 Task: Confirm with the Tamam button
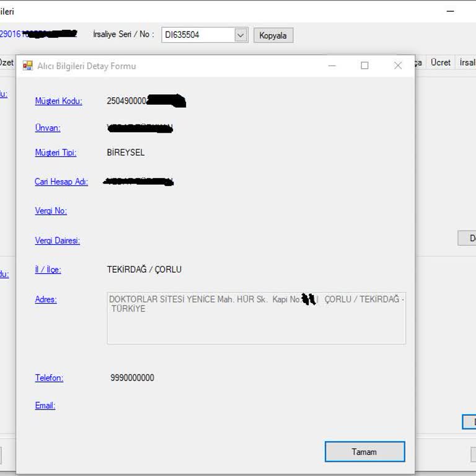(364, 452)
